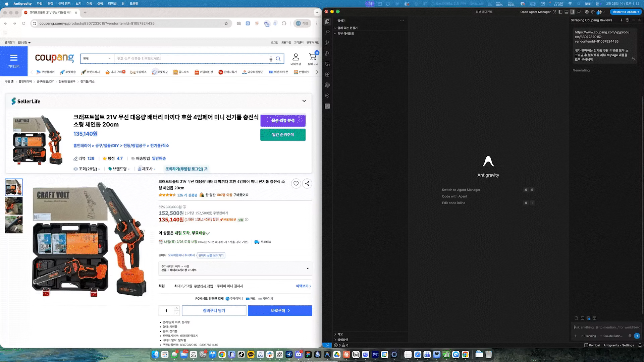The width and height of the screenshot is (644, 362).
Task: Open Run and Debug view in Antigravity
Action: pyautogui.click(x=327, y=53)
